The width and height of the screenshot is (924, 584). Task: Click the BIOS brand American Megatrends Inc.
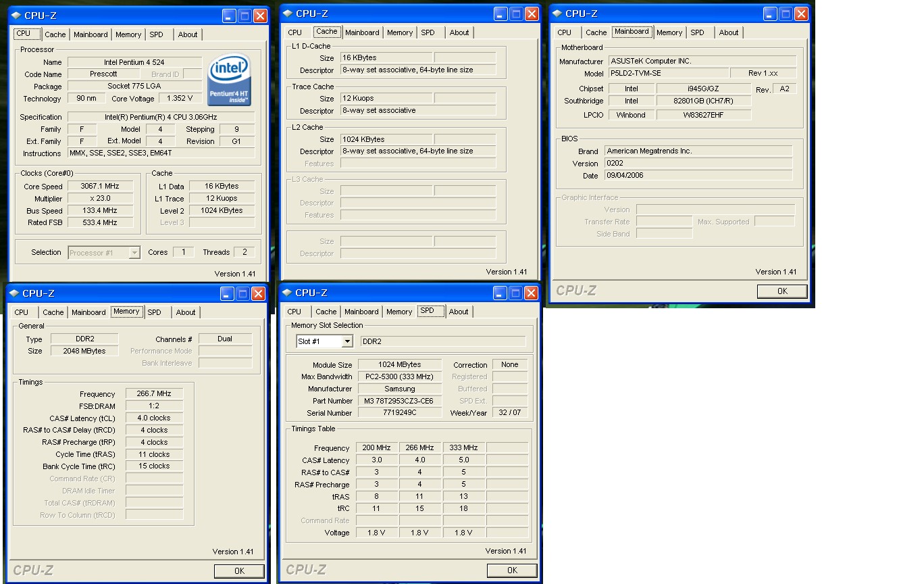point(698,151)
